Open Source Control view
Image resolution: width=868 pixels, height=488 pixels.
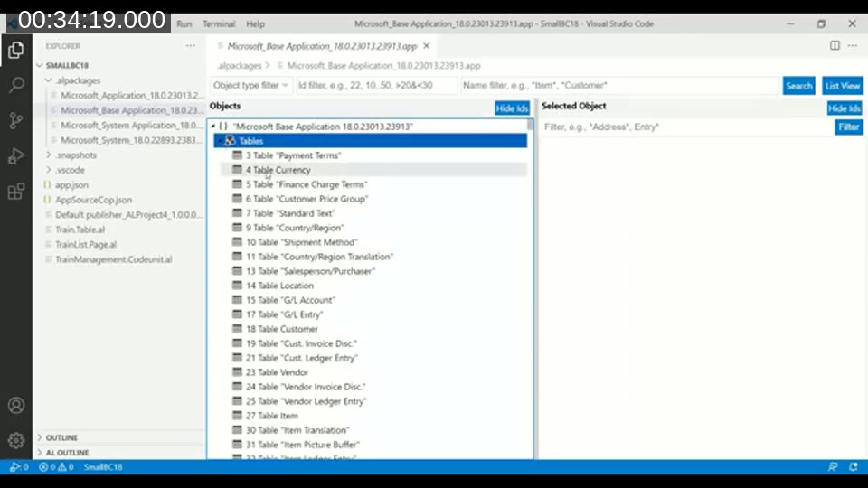16,120
